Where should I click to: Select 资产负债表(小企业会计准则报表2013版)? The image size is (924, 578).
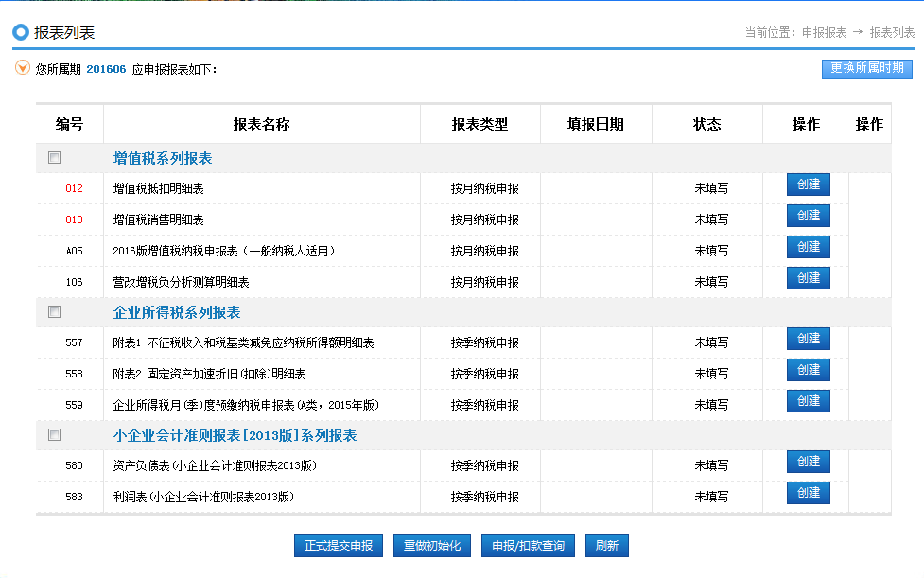point(215,466)
